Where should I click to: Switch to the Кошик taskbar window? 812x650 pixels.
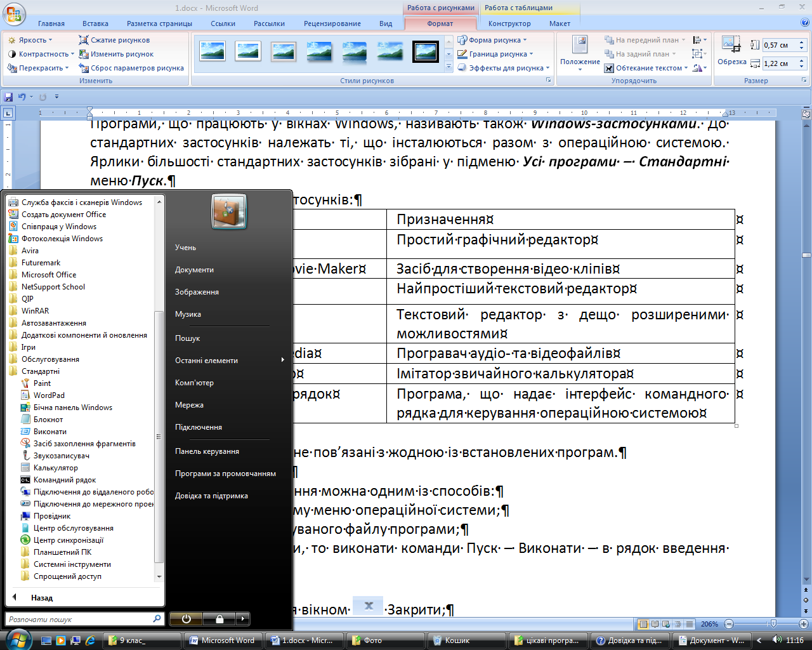466,640
